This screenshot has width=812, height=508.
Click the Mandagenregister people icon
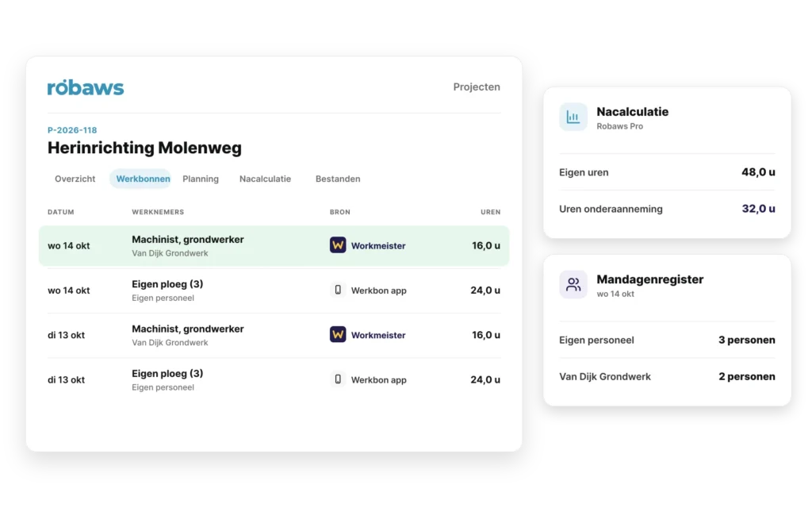click(x=573, y=284)
